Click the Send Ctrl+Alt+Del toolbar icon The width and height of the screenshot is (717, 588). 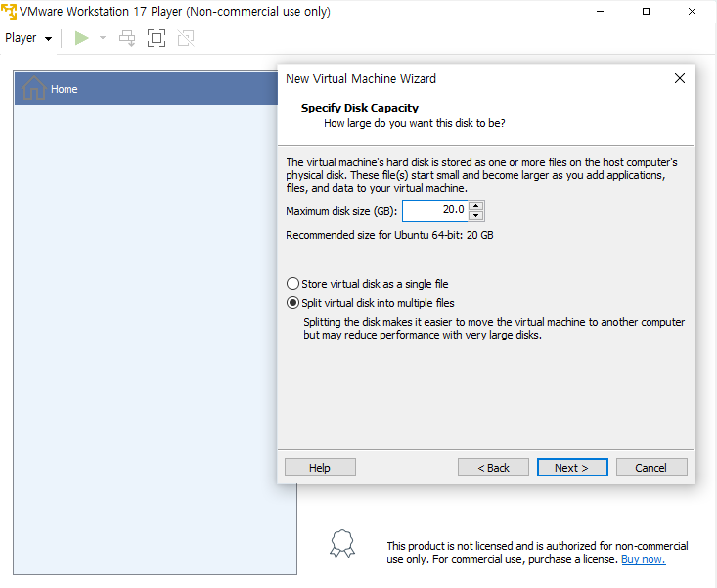pyautogui.click(x=127, y=38)
